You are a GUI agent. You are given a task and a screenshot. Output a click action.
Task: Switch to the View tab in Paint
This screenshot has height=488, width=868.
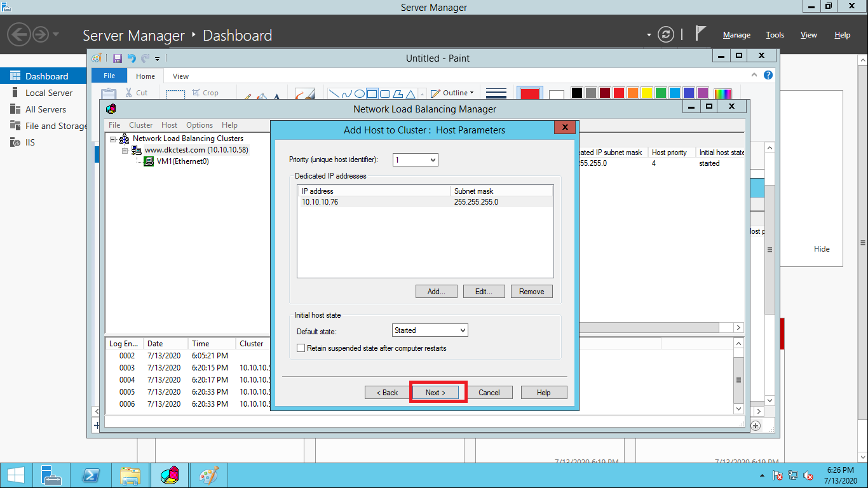click(x=181, y=76)
